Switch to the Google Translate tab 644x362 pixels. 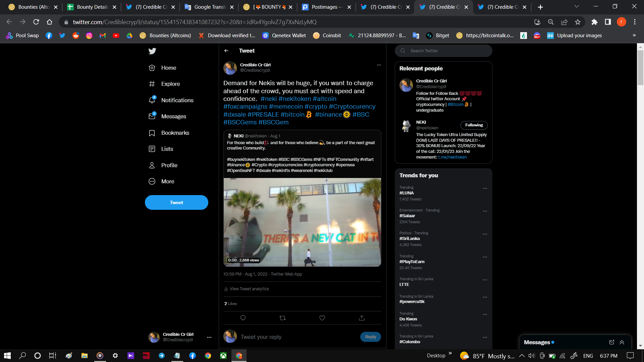click(209, 7)
